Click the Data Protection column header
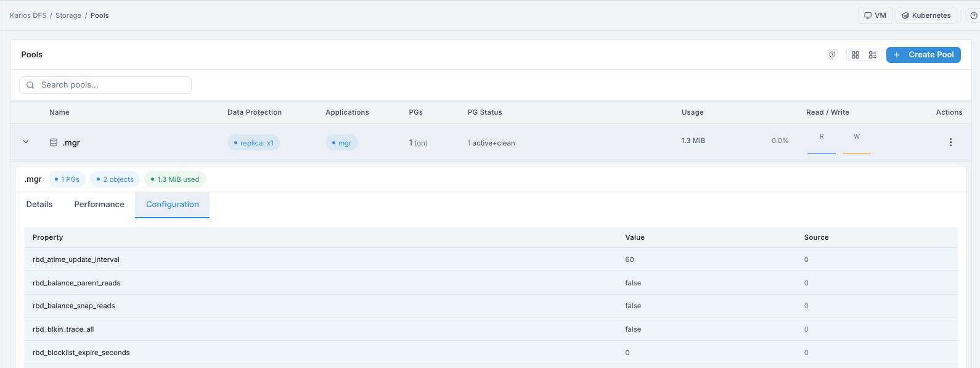Screen dimensions: 980x368 click(255, 112)
